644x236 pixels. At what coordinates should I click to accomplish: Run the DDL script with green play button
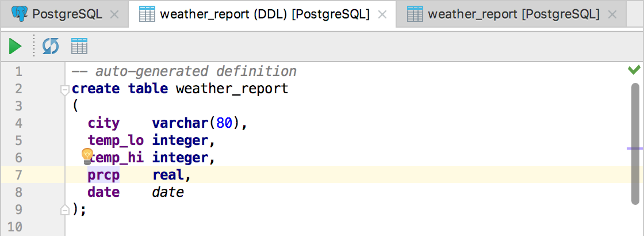pos(15,46)
